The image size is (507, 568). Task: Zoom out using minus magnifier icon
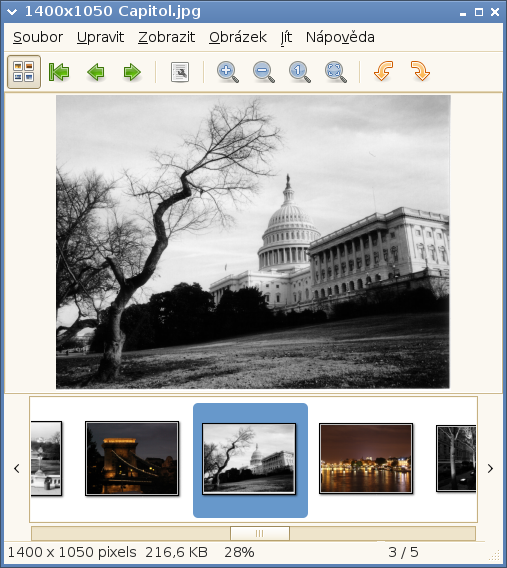(x=264, y=72)
